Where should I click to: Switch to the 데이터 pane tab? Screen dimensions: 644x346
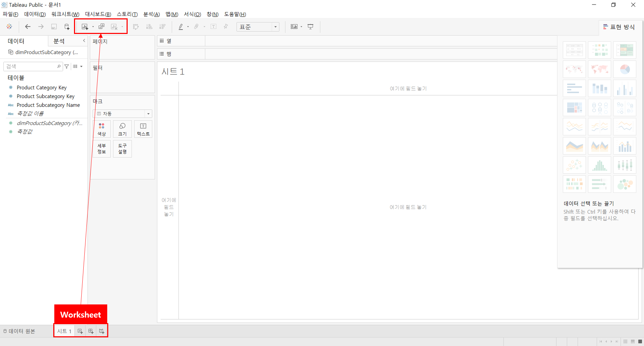[x=16, y=41]
